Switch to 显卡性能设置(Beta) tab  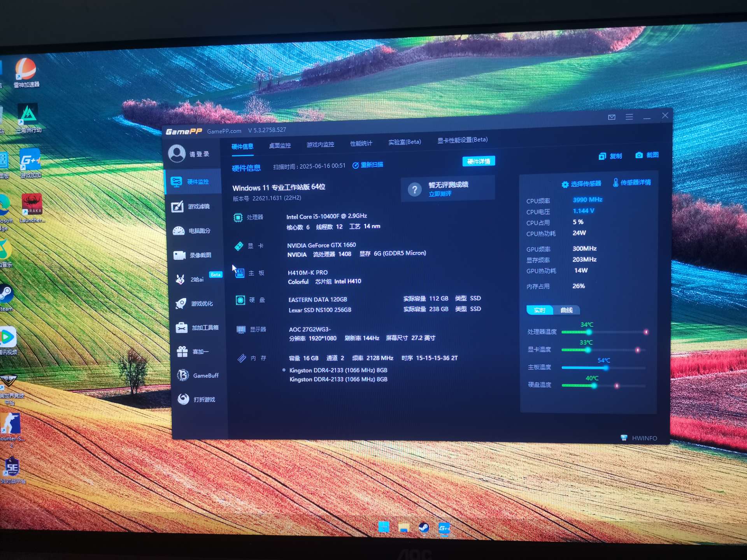click(x=463, y=140)
